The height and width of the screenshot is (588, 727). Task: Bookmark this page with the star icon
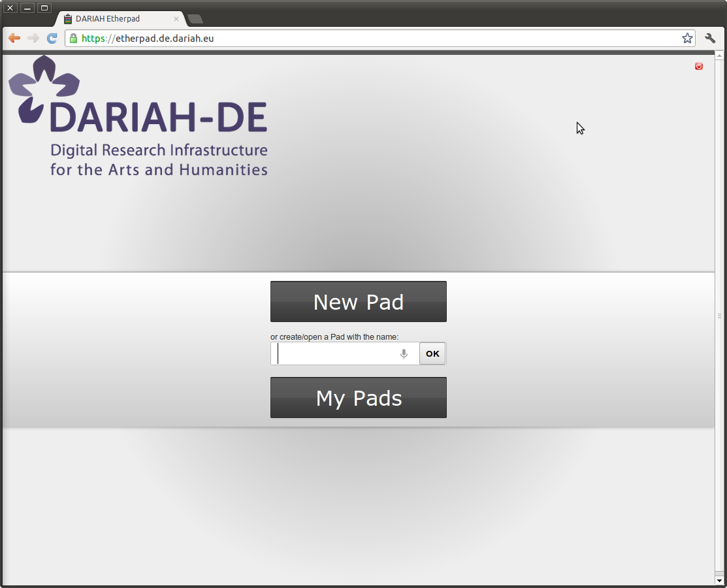(x=687, y=39)
